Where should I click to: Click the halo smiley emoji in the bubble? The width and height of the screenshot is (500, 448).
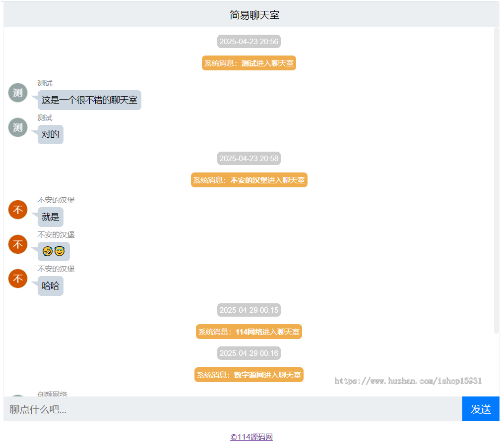(60, 251)
